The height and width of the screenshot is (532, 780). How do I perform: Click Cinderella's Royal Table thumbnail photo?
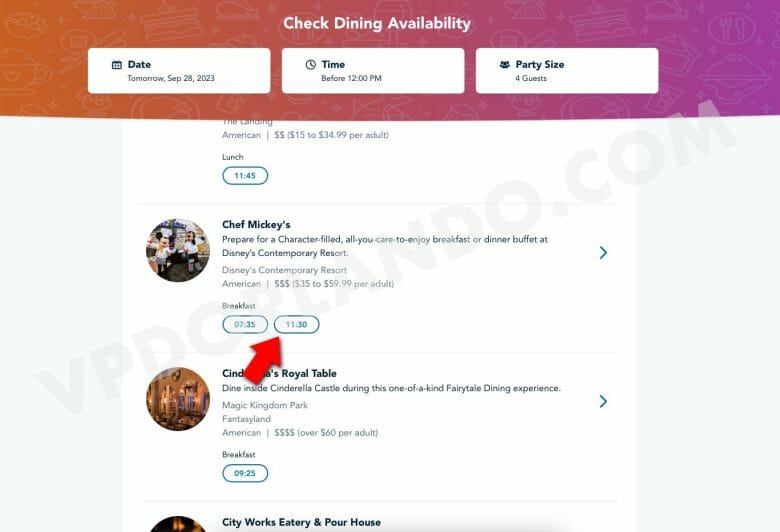178,399
